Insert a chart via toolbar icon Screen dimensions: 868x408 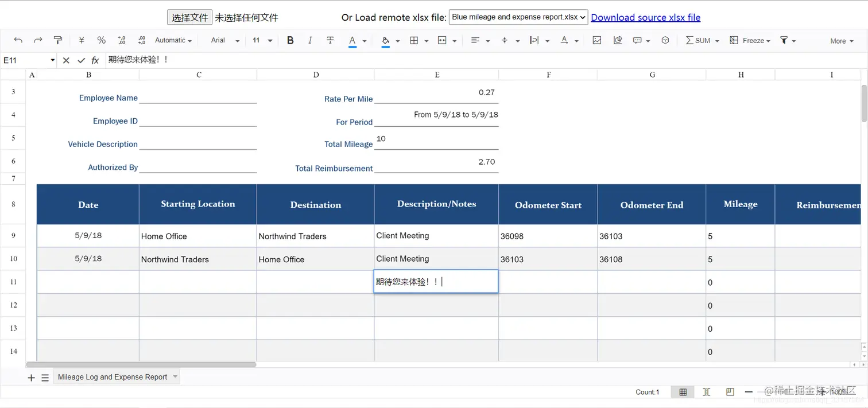point(618,40)
